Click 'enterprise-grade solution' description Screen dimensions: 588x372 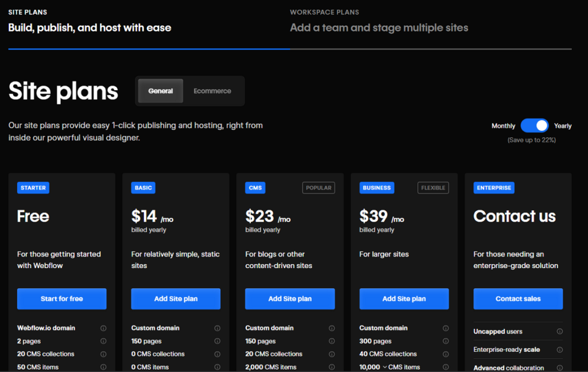516,260
